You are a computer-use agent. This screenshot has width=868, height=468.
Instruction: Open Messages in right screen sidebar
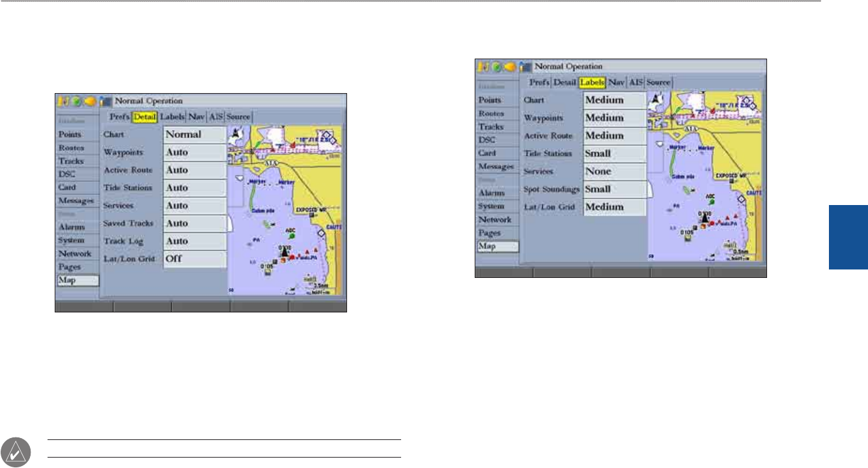point(497,167)
